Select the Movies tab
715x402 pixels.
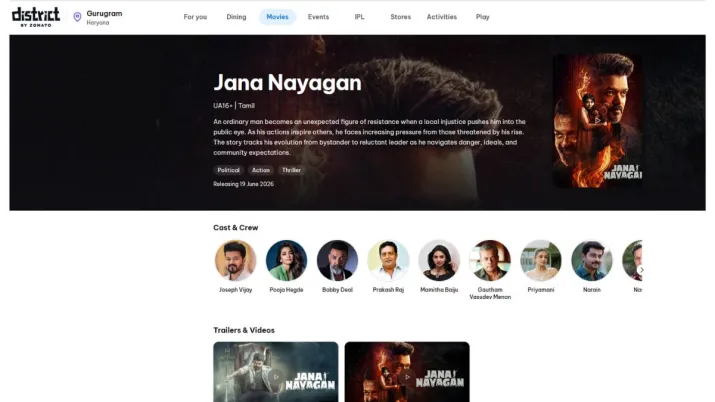277,17
